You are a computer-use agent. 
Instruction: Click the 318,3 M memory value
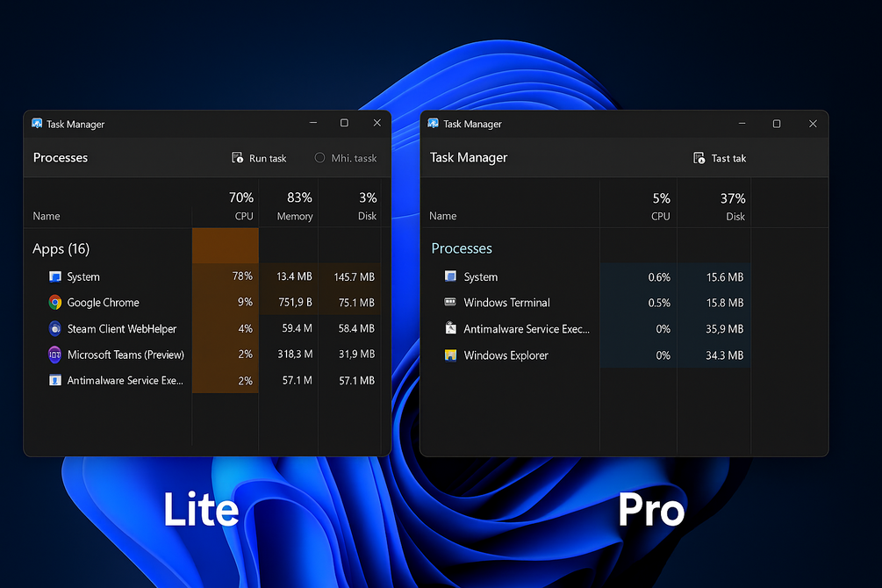tap(295, 354)
